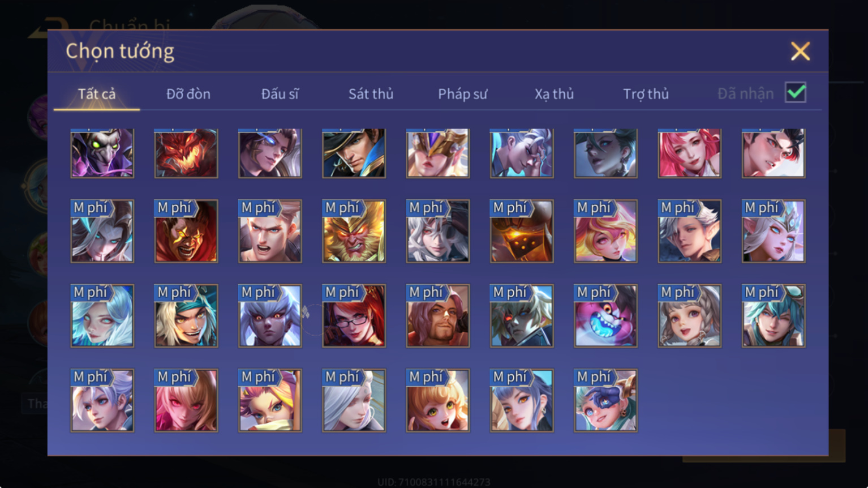Choose the hero with blue goggles mask
The image size is (868, 488).
(605, 401)
